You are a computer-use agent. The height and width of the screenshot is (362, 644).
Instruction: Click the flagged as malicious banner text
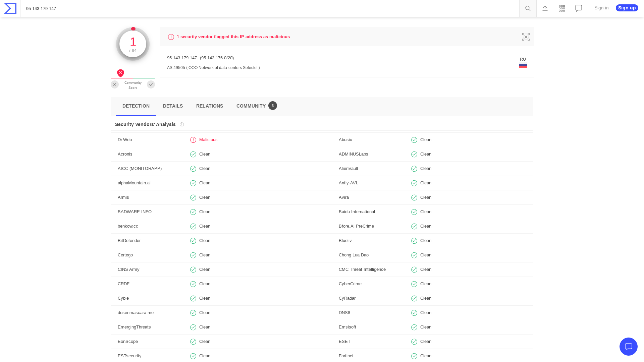(x=233, y=37)
